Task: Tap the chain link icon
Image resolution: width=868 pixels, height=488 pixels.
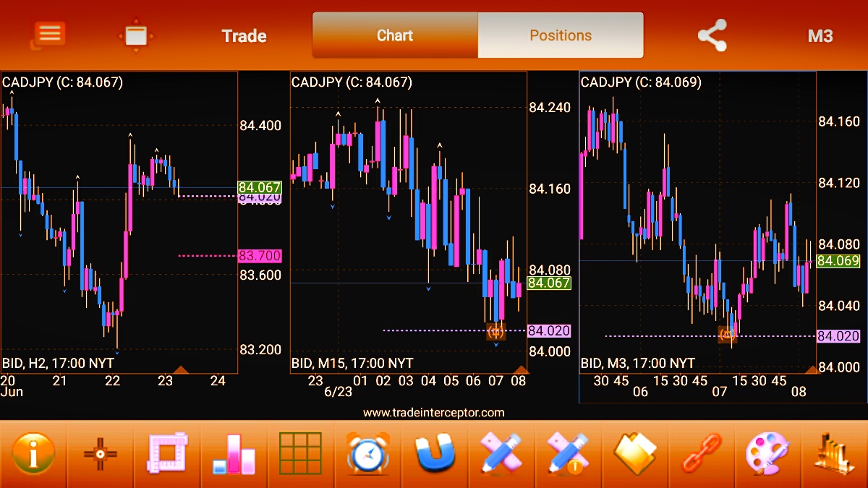Action: click(x=702, y=454)
